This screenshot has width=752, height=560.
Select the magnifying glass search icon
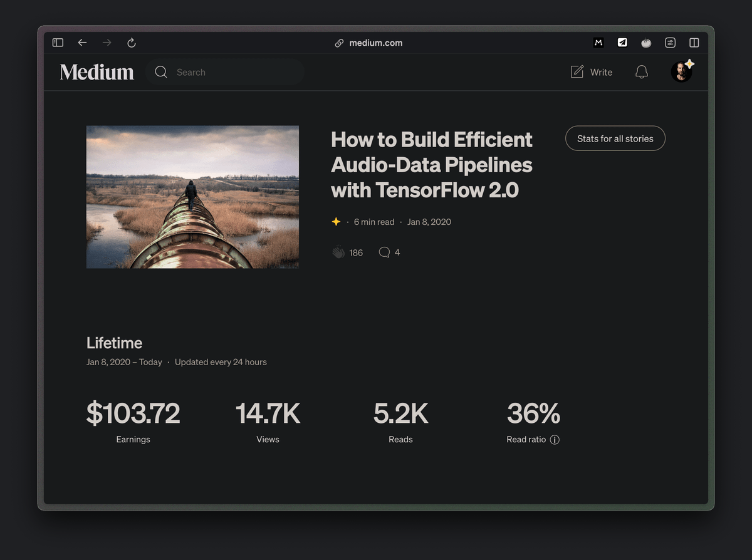point(161,72)
